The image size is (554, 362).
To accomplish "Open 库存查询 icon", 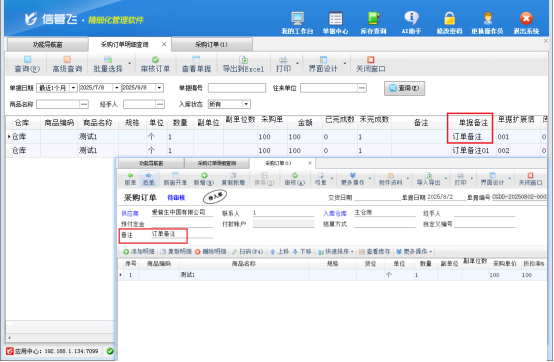I will [373, 23].
